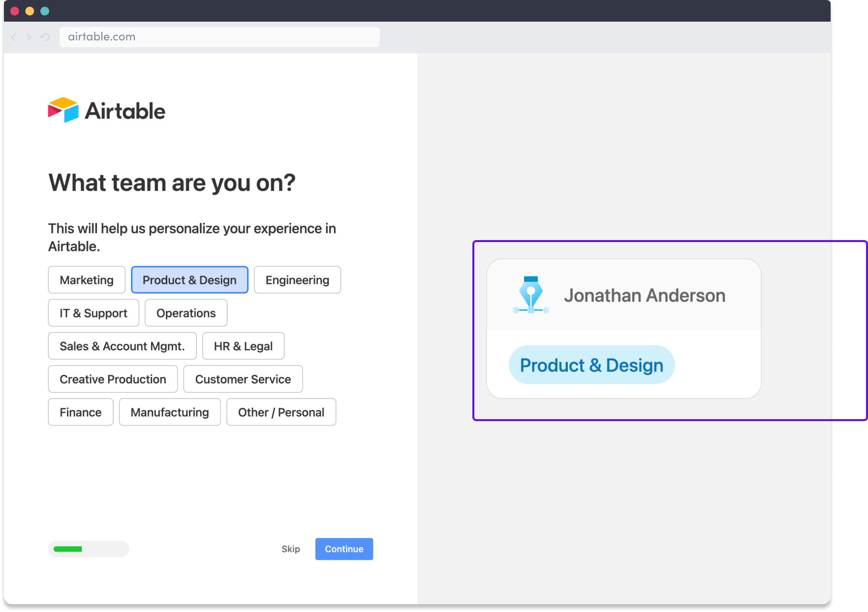
Task: Click the Skip link
Action: [x=291, y=549]
